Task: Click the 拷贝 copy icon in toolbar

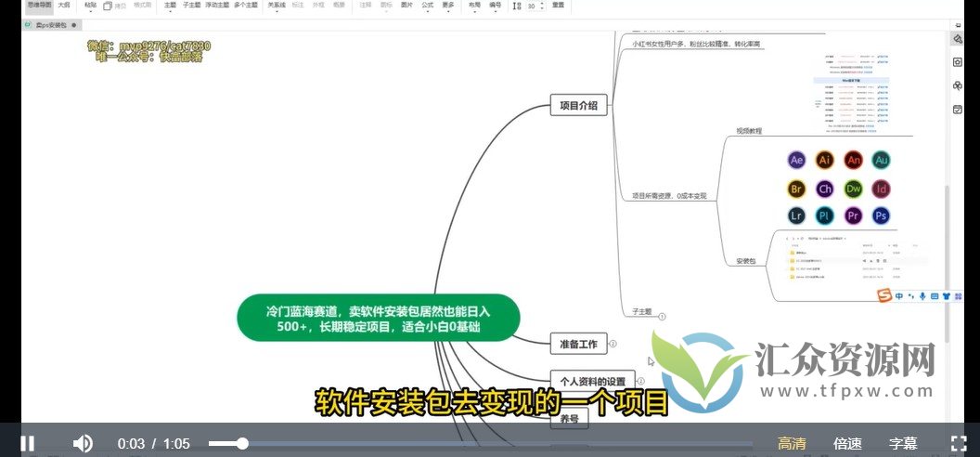Action: pos(107,6)
